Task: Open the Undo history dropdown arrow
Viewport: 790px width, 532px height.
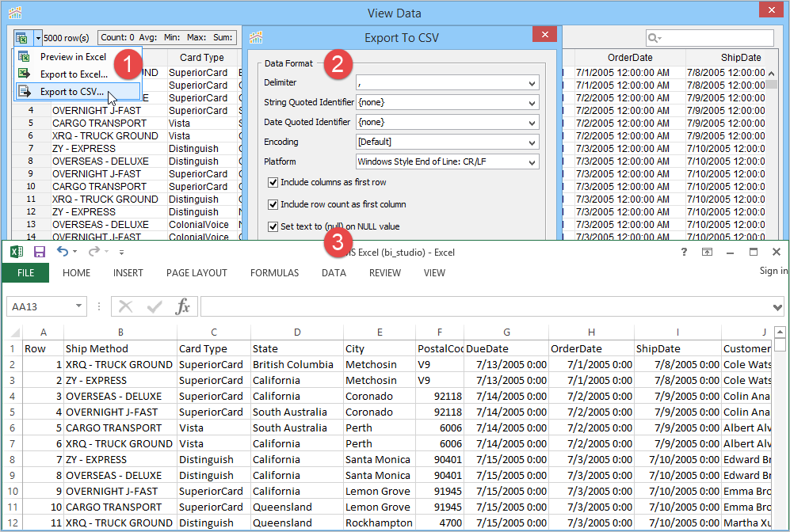Action: pos(75,252)
